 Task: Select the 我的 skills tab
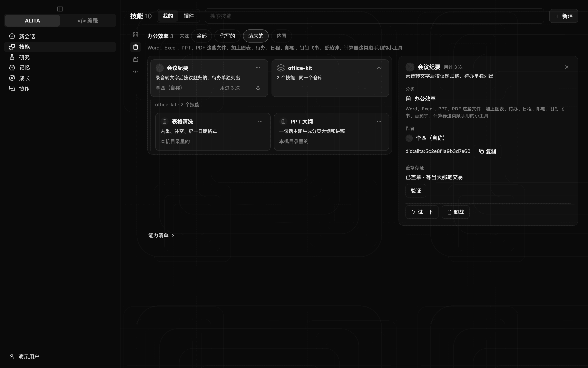(x=168, y=16)
